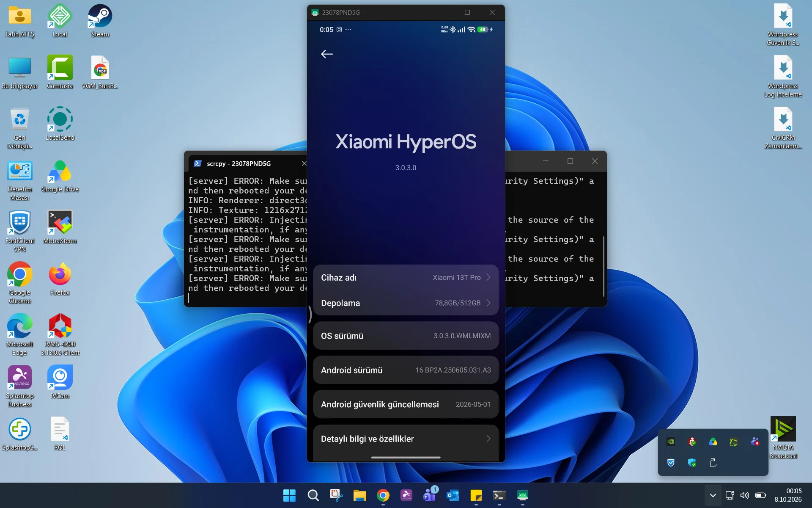Viewport: 812px width, 508px height.
Task: Open the clock showing 00:05
Action: click(788, 495)
